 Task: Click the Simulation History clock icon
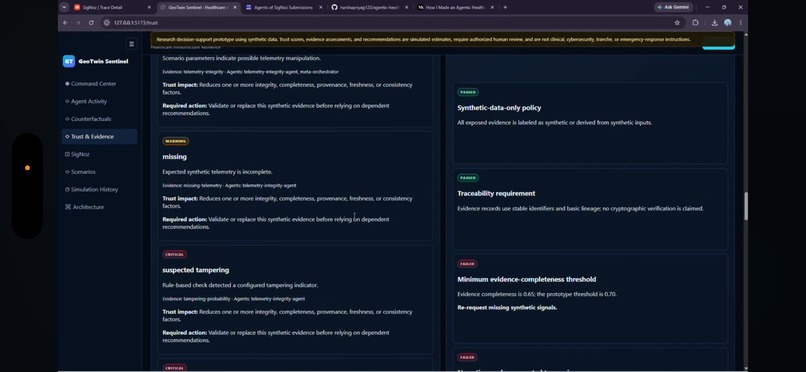67,189
